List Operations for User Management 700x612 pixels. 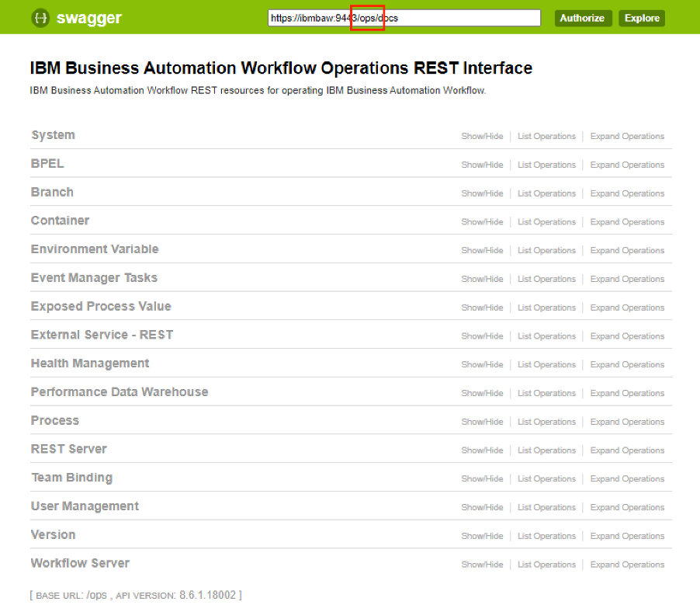pos(547,507)
